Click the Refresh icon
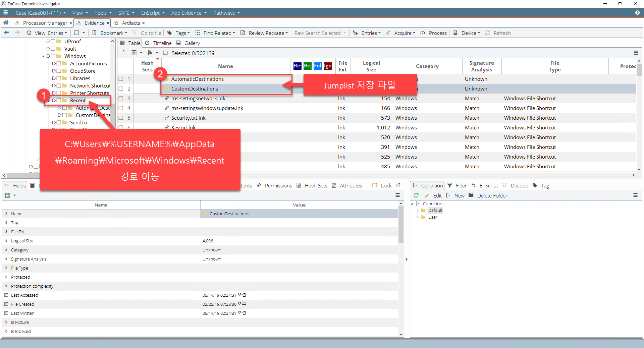 click(488, 33)
